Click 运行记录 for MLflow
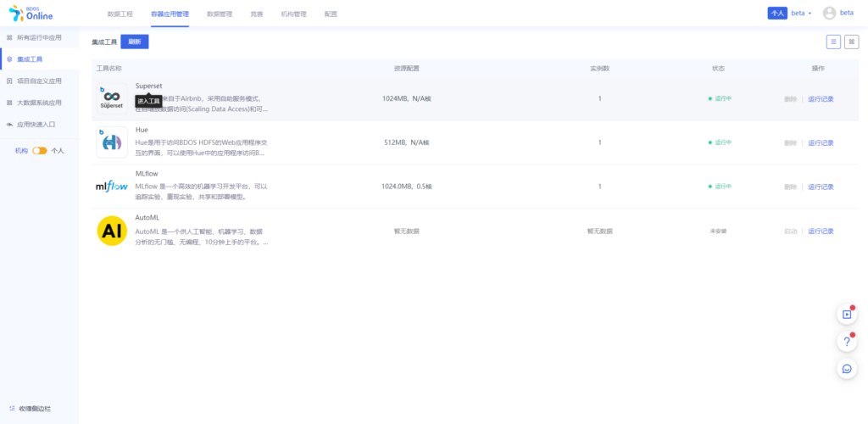The width and height of the screenshot is (868, 424). [821, 187]
